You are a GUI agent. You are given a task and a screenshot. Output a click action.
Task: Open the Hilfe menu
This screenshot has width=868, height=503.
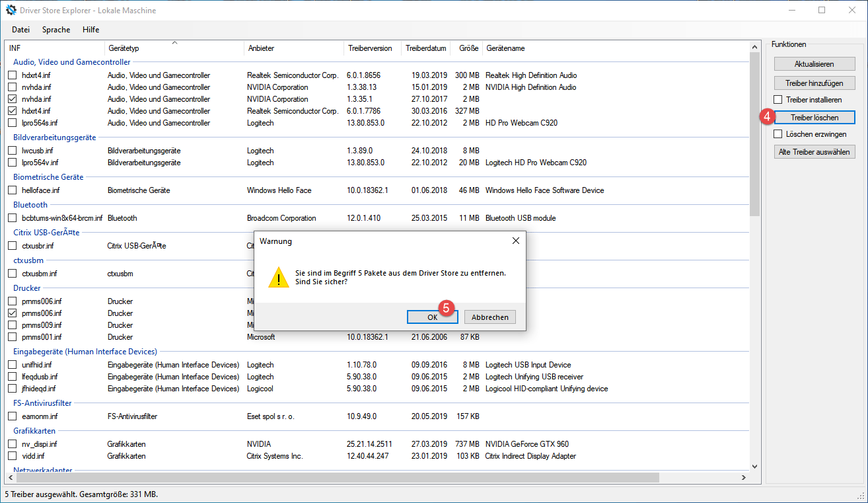[x=91, y=30]
